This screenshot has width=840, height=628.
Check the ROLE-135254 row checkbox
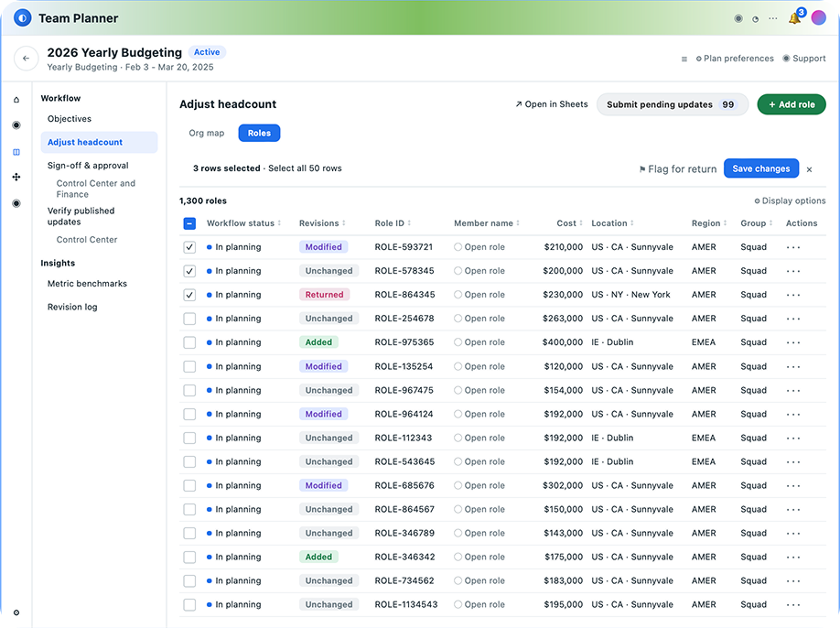pos(189,366)
